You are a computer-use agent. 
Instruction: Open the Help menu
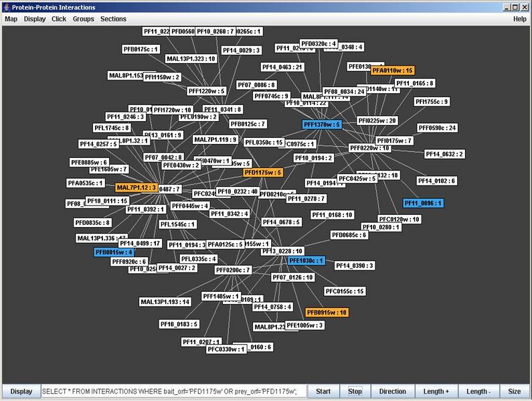point(520,19)
